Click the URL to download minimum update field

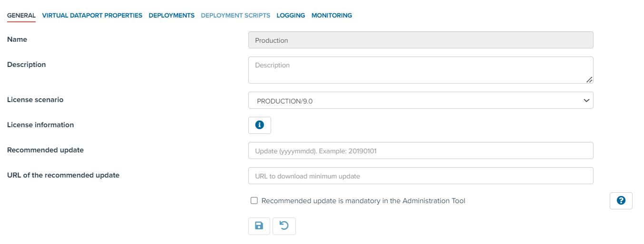pos(421,176)
